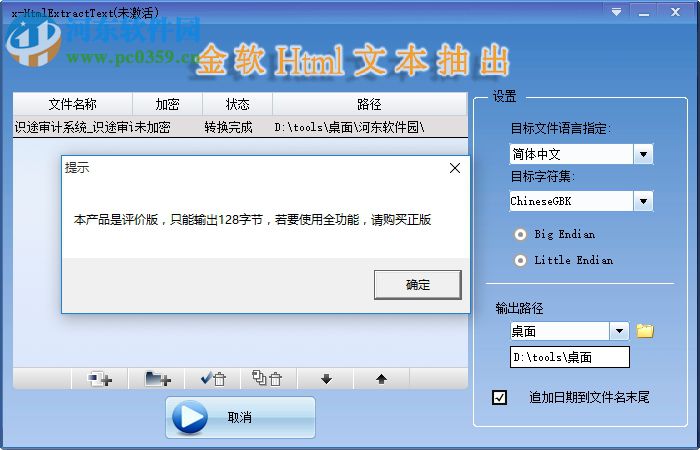
Task: Click the 确定 button in the dialog
Action: [417, 284]
